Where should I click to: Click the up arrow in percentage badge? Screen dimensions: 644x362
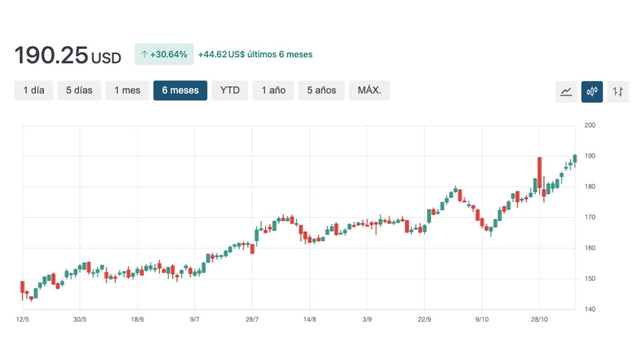pyautogui.click(x=144, y=54)
